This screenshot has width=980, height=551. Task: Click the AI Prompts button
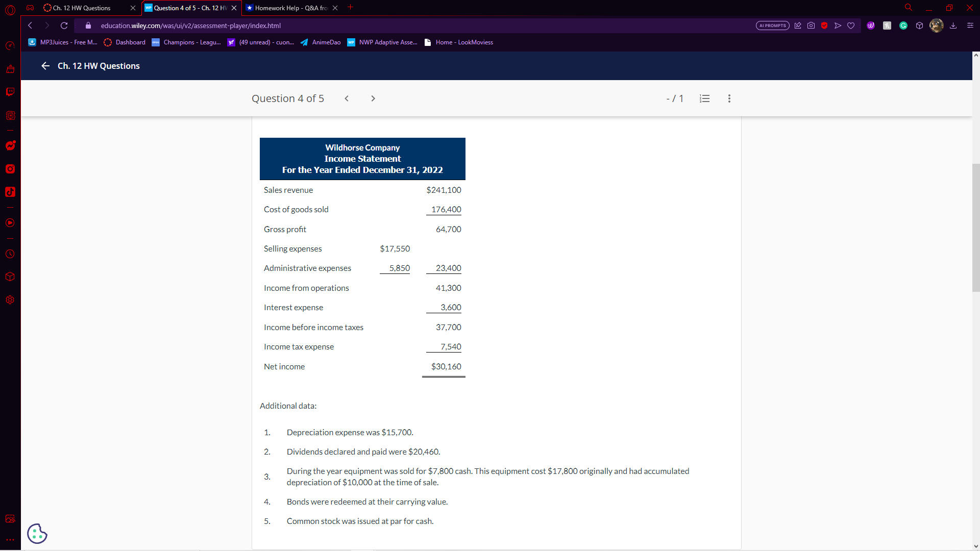(772, 26)
